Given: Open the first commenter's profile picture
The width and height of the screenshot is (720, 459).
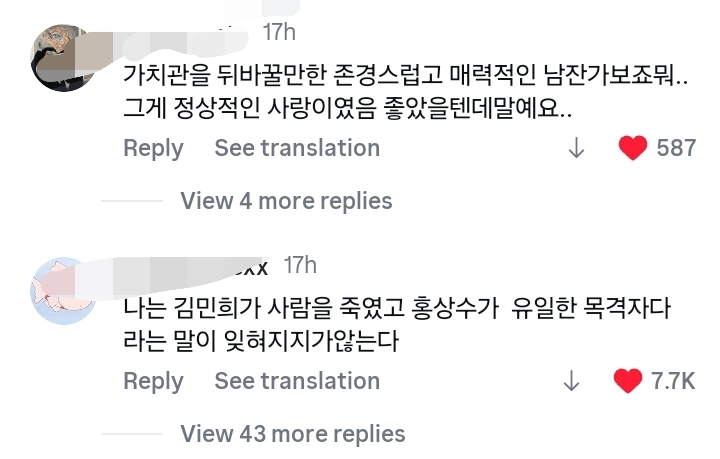Looking at the screenshot, I should point(68,57).
